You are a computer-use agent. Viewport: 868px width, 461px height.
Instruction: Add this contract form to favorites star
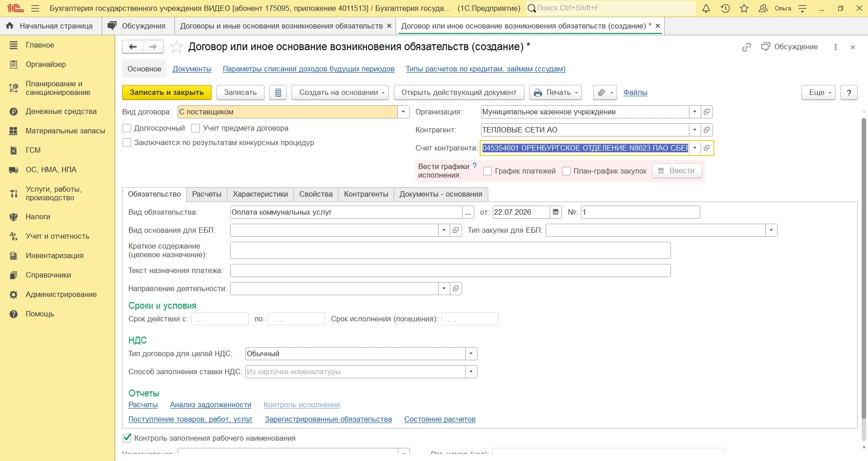176,47
